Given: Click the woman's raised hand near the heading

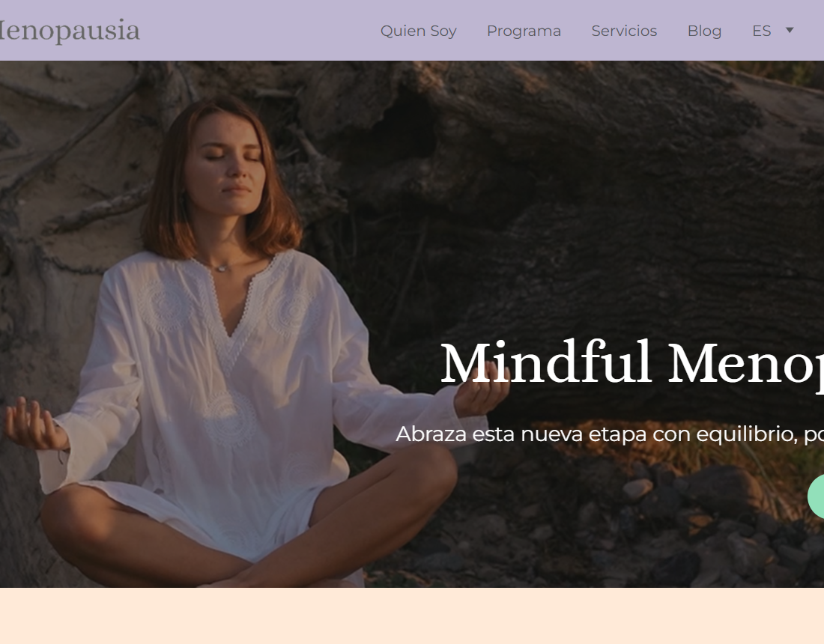Looking at the screenshot, I should (481, 387).
